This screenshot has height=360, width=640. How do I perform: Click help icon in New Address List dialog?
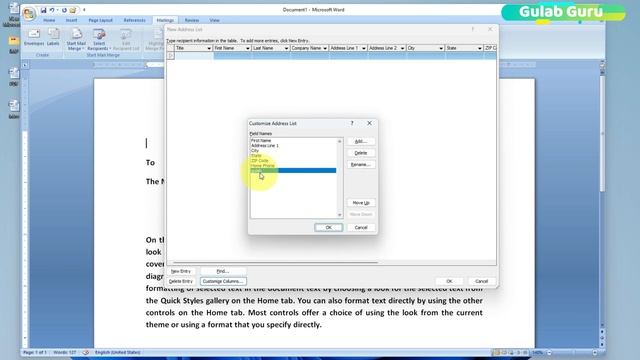click(x=473, y=29)
